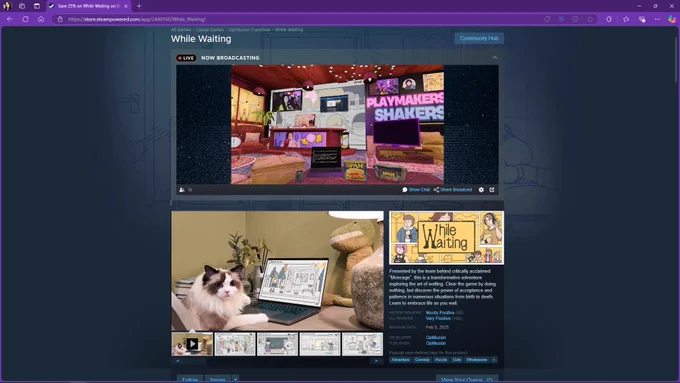Open the Ignore options dropdown arrow

tap(235, 379)
